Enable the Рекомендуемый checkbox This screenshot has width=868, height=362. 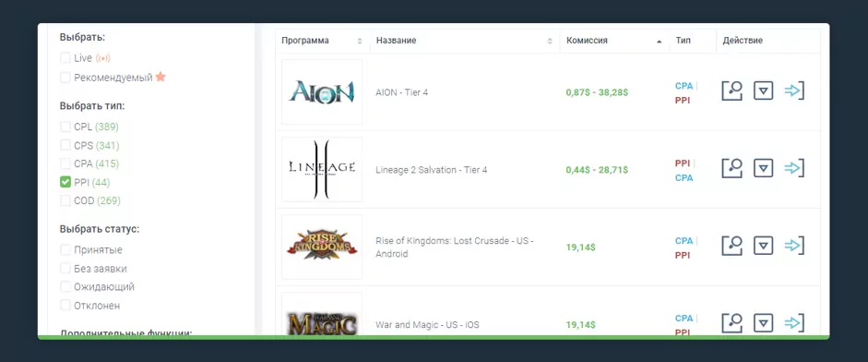click(65, 78)
